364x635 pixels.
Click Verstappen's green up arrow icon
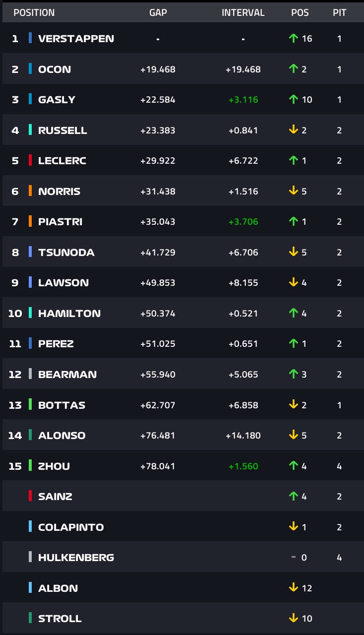point(293,38)
